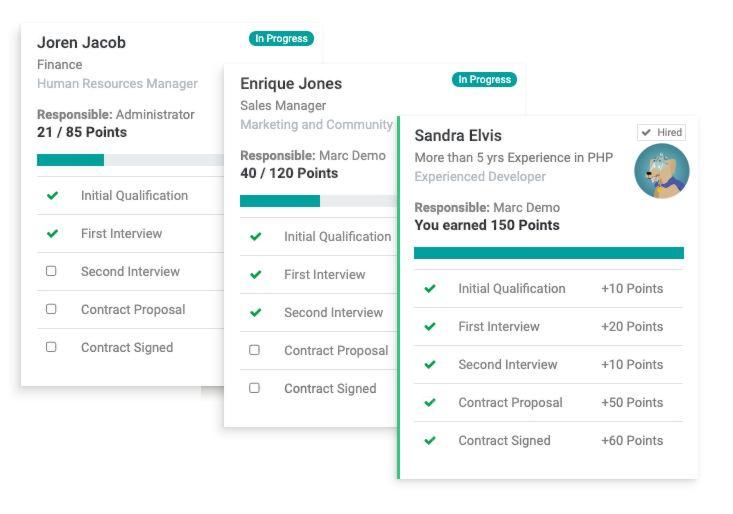
Task: Click the green check beside Joren's Initial Qualification
Action: pos(52,196)
